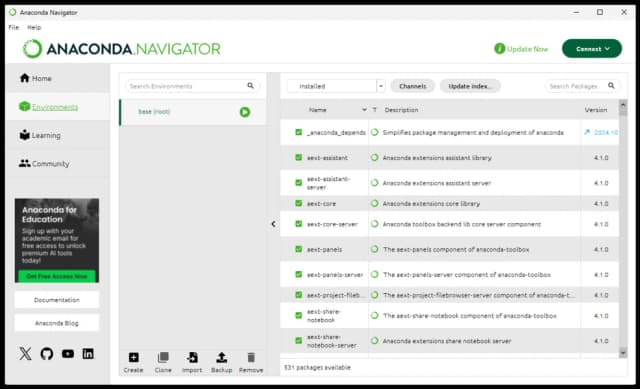Image resolution: width=640 pixels, height=389 pixels.
Task: Open the Home section icon
Action: click(x=24, y=78)
